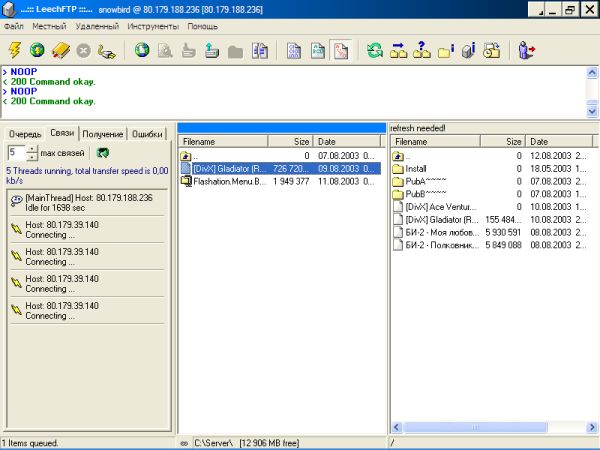Click the gray X stop icon in toolbar
The height and width of the screenshot is (450, 600).
point(83,50)
